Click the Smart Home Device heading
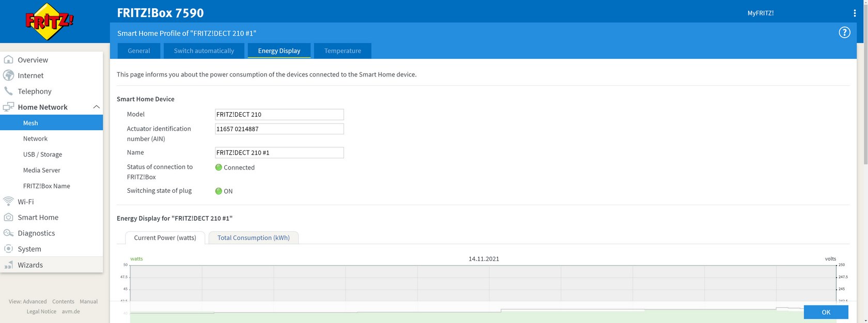The width and height of the screenshot is (868, 323). pos(146,99)
